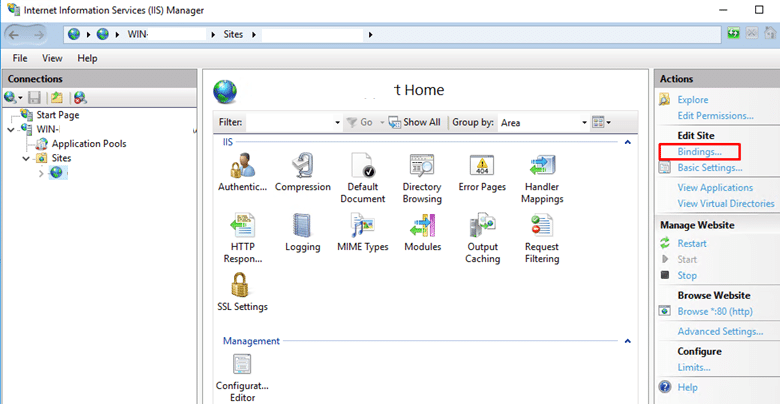Select Start Page in Connections tree
This screenshot has width=780, height=404.
pyautogui.click(x=58, y=115)
